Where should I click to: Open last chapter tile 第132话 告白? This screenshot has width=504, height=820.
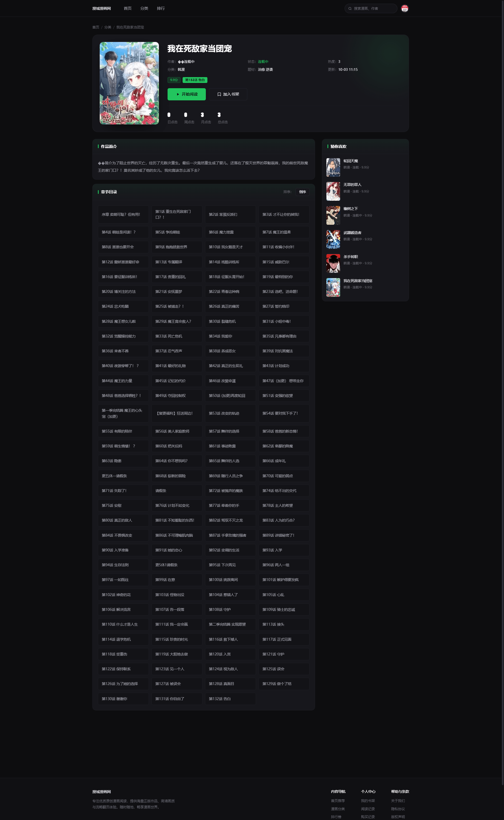click(x=230, y=699)
